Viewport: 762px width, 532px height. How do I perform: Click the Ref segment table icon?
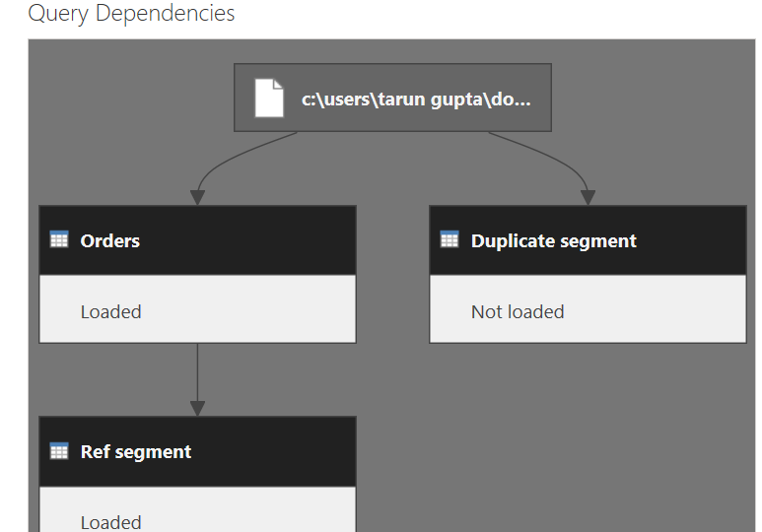pos(59,450)
